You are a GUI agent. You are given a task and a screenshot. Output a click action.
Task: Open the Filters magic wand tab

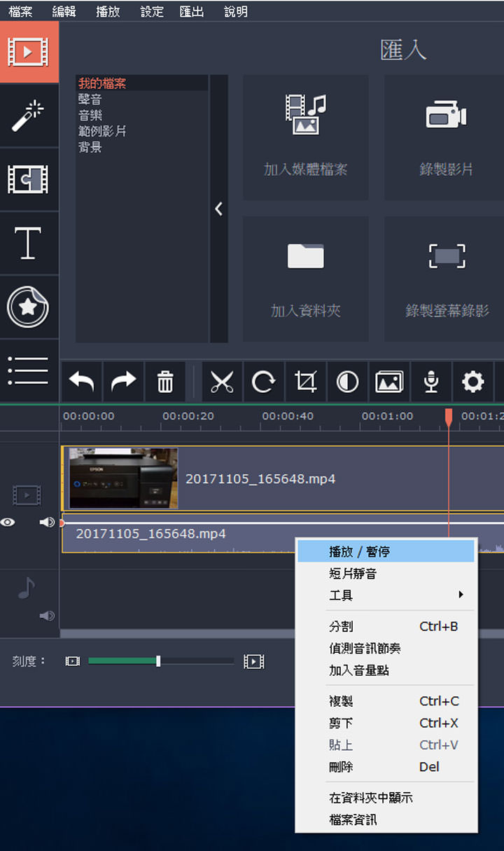pyautogui.click(x=29, y=116)
